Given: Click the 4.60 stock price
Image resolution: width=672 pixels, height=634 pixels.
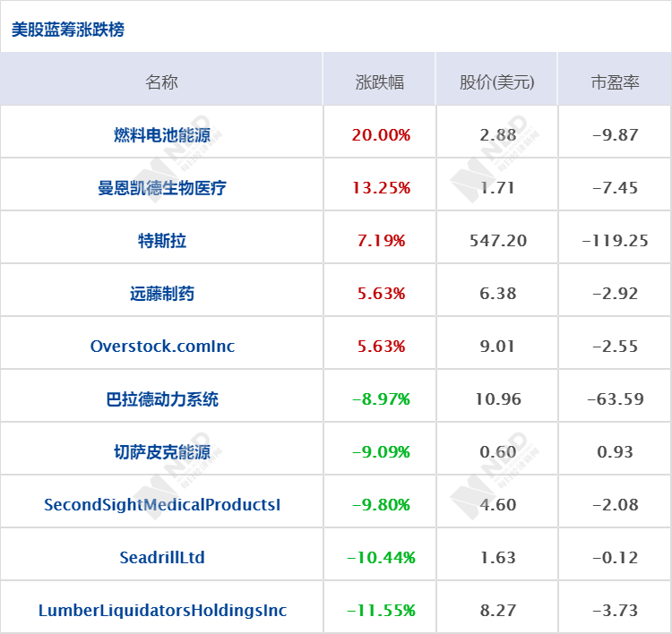Looking at the screenshot, I should tap(498, 505).
